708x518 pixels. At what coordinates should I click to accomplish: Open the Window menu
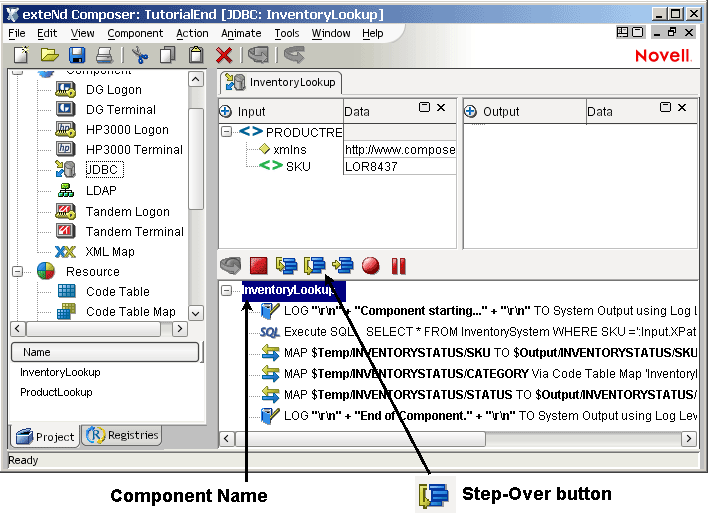point(331,33)
